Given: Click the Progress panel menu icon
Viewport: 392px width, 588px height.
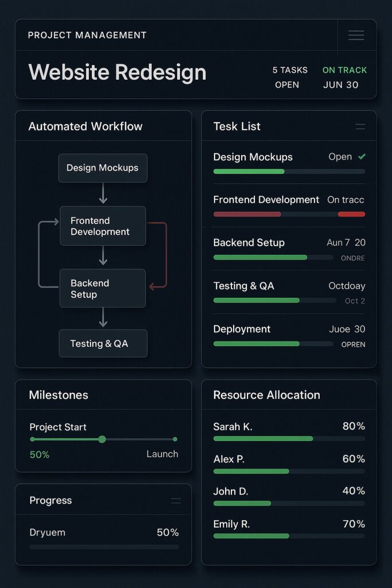Looking at the screenshot, I should click(176, 501).
